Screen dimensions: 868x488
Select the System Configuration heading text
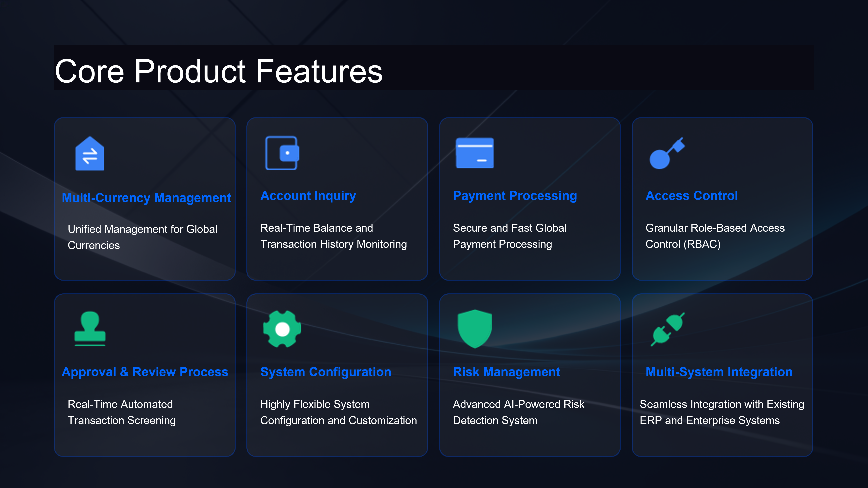click(x=325, y=372)
